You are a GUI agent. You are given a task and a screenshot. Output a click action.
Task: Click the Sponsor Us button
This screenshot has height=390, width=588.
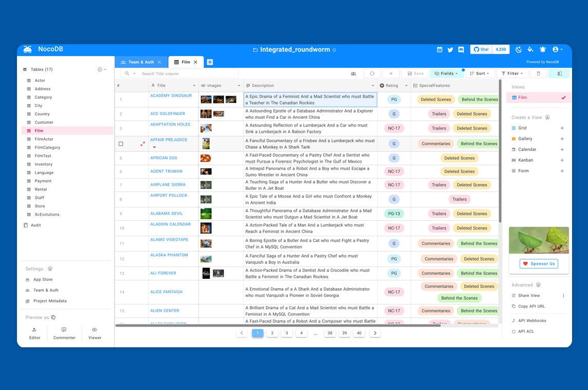pyautogui.click(x=538, y=263)
